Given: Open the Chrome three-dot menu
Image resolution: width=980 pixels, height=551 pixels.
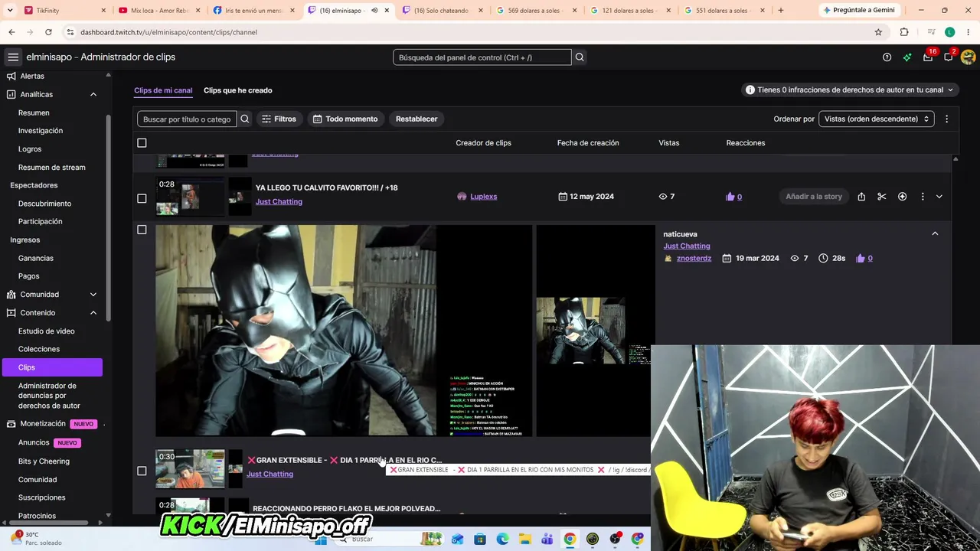Looking at the screenshot, I should tap(968, 32).
